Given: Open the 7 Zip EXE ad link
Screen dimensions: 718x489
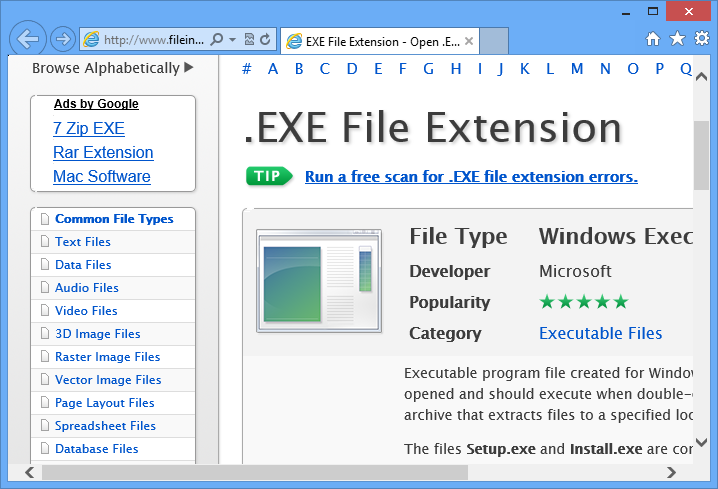Looking at the screenshot, I should click(x=89, y=128).
